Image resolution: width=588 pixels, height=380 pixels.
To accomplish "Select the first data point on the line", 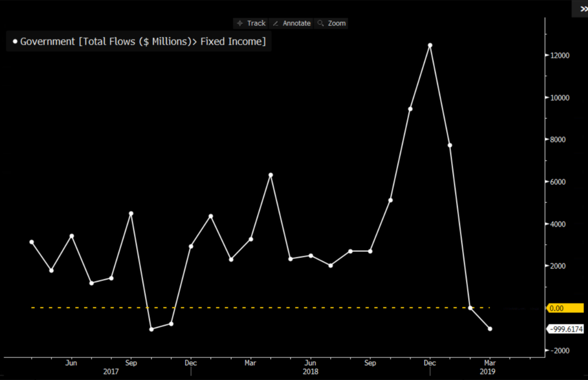I will pos(31,242).
